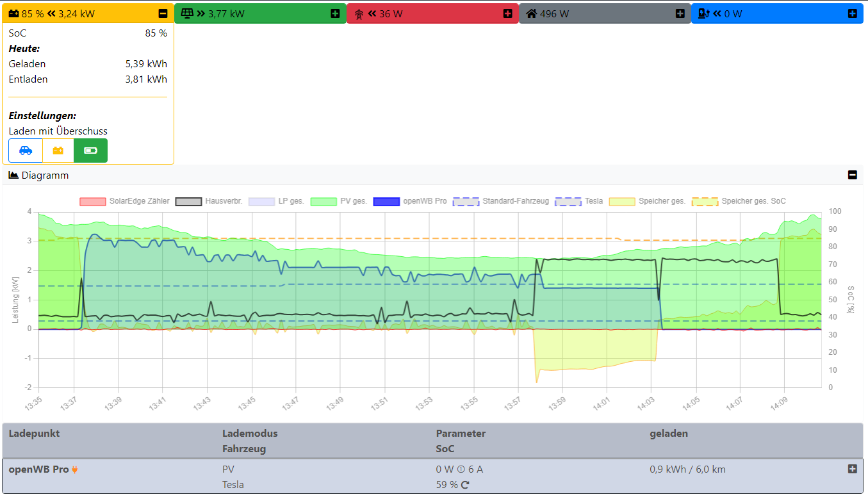868x497 pixels.
Task: Collapse the Diagramm panel
Action: 852,175
